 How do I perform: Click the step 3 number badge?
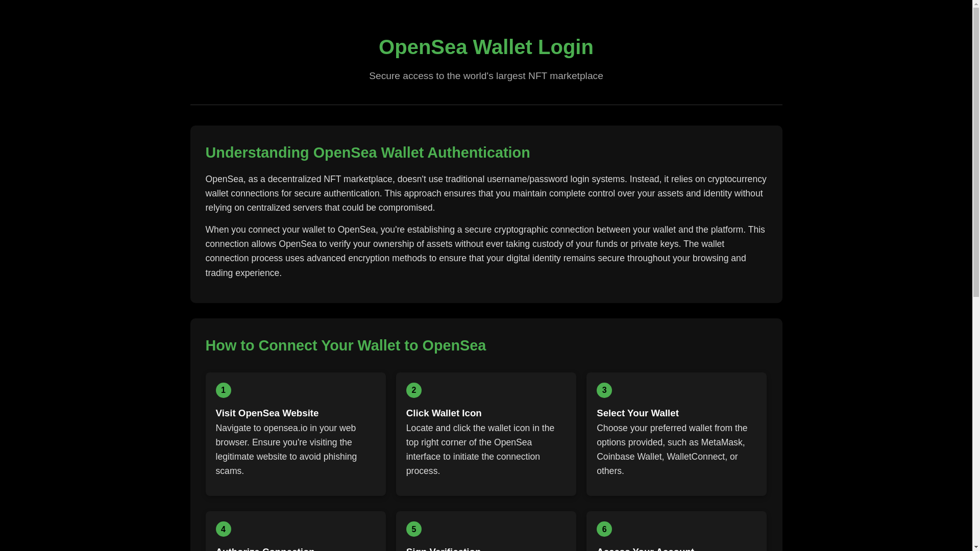point(604,390)
